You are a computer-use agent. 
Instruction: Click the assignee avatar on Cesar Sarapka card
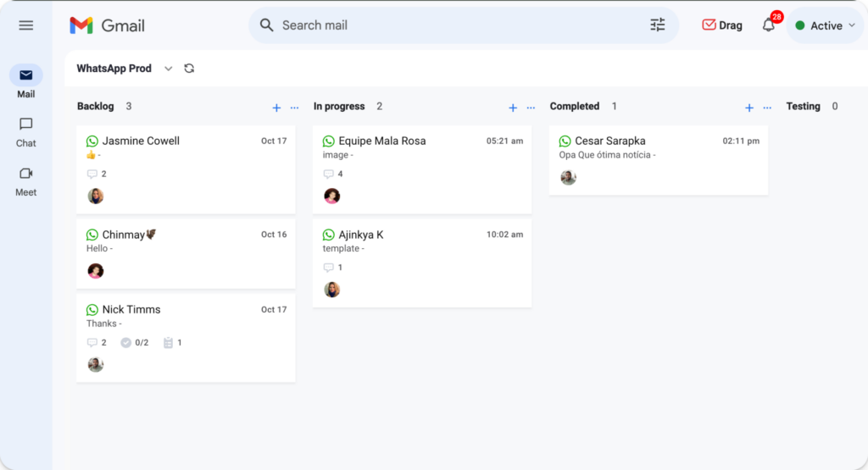pos(569,178)
